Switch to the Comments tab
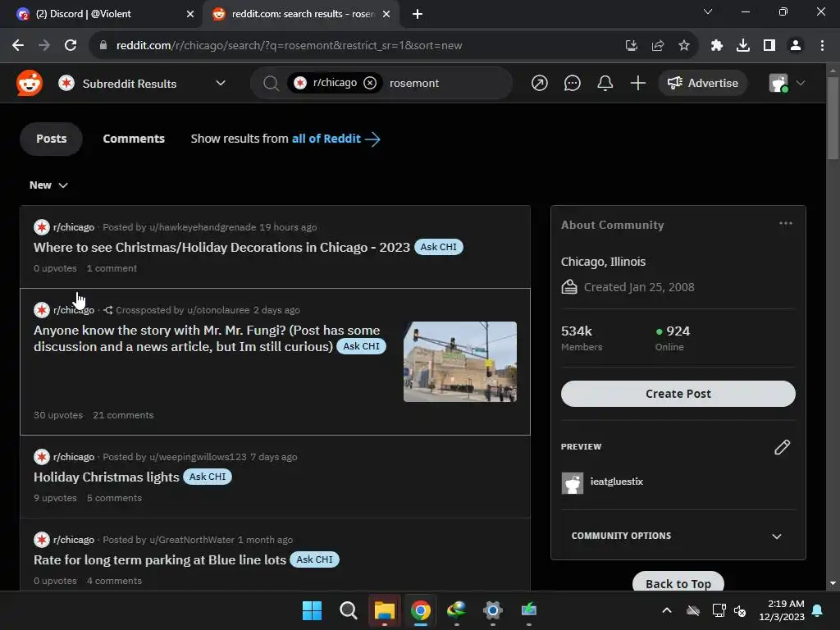The width and height of the screenshot is (840, 630). [134, 139]
